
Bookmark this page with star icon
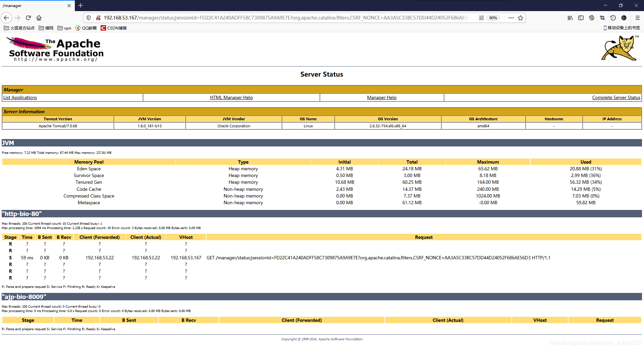(x=521, y=18)
